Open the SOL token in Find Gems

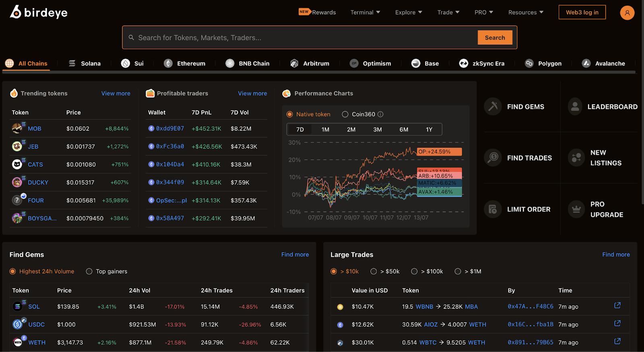tap(34, 307)
